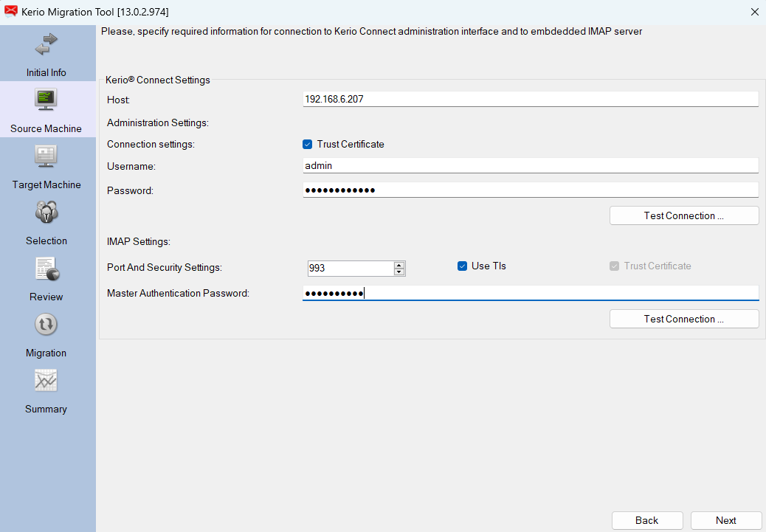
Task: Click the Port And Security Settings label
Action: [165, 267]
